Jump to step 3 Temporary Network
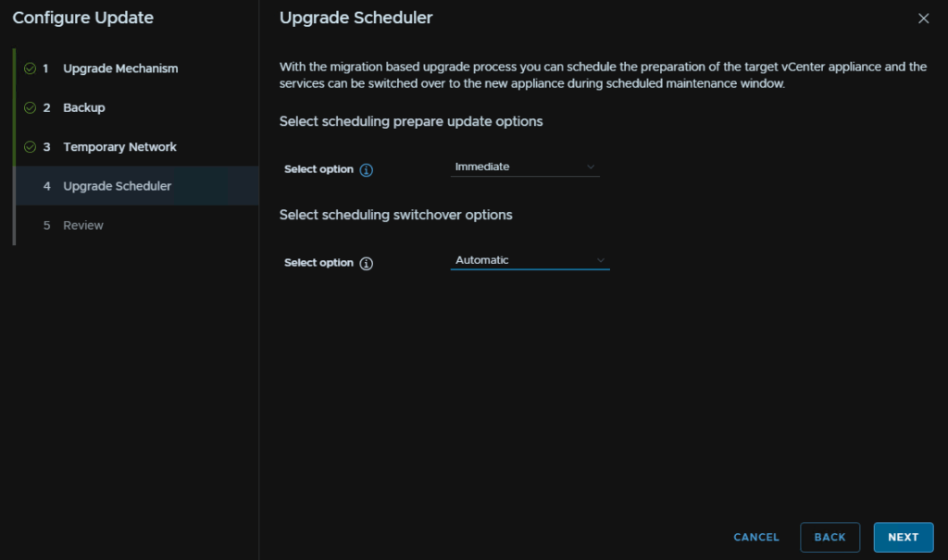948x560 pixels. tap(119, 147)
